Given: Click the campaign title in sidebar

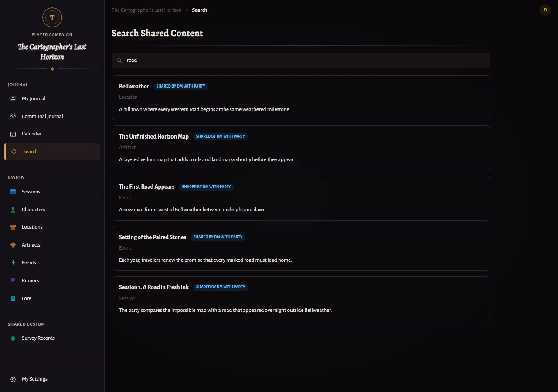Looking at the screenshot, I should (52, 52).
